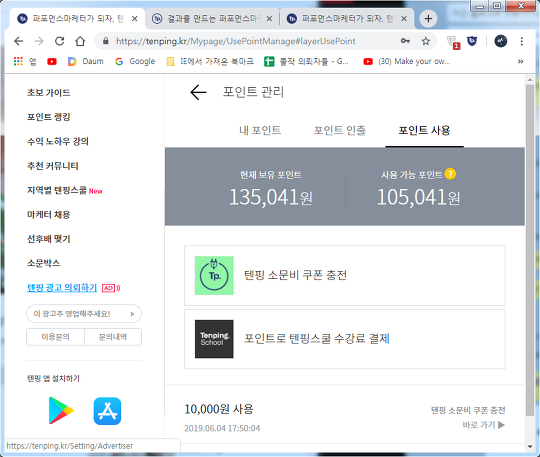The width and height of the screenshot is (540, 457).
Task: Select the 포인트 인출 tab
Action: [x=340, y=131]
